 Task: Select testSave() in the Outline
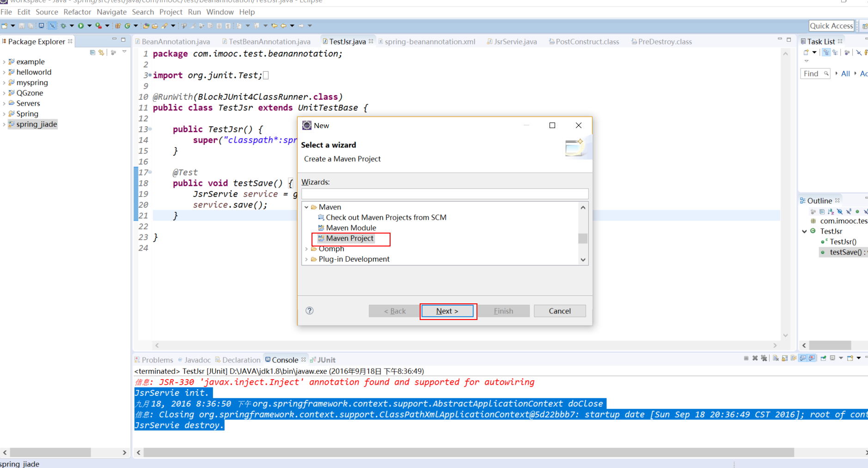pyautogui.click(x=844, y=252)
